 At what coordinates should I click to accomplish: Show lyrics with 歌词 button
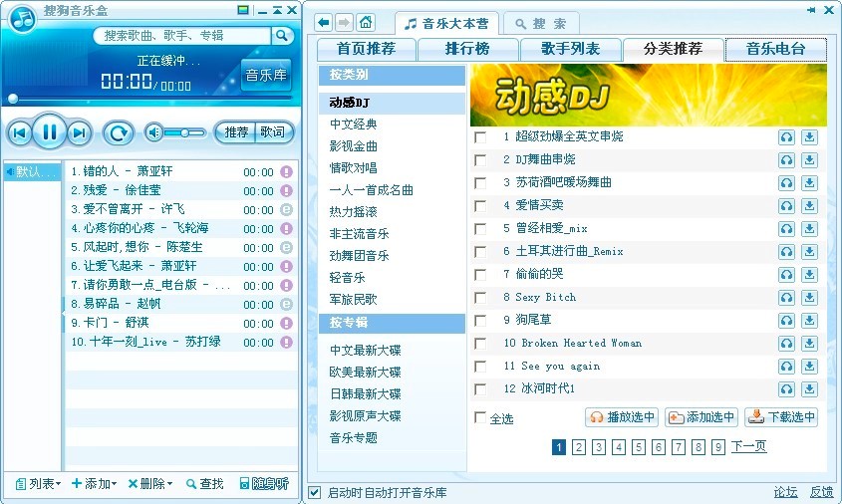[273, 132]
